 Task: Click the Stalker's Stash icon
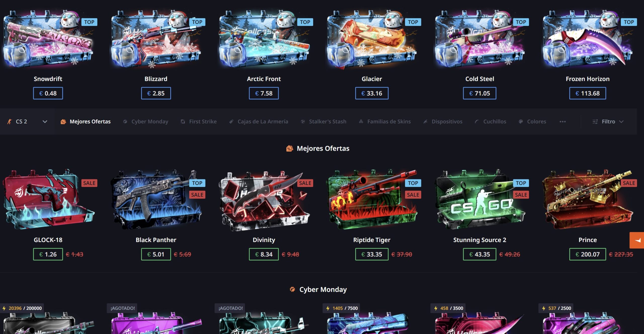303,122
